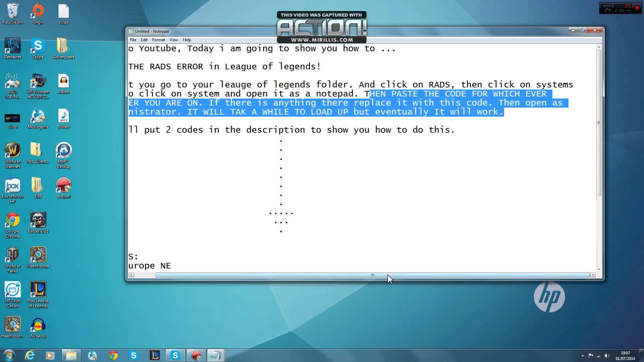This screenshot has height=362, width=644.
Task: Click the 'Untitled - Notepad' title bar
Action: point(347,31)
